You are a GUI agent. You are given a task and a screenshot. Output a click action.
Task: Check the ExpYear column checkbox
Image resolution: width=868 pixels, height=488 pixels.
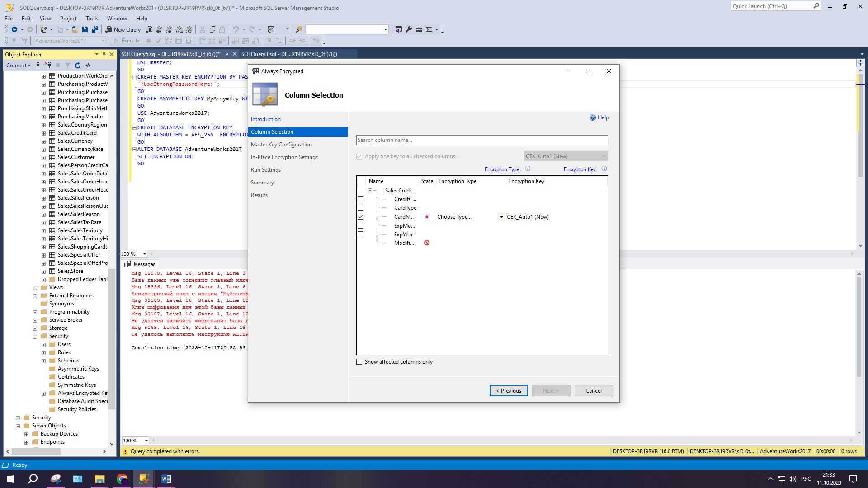(x=360, y=235)
